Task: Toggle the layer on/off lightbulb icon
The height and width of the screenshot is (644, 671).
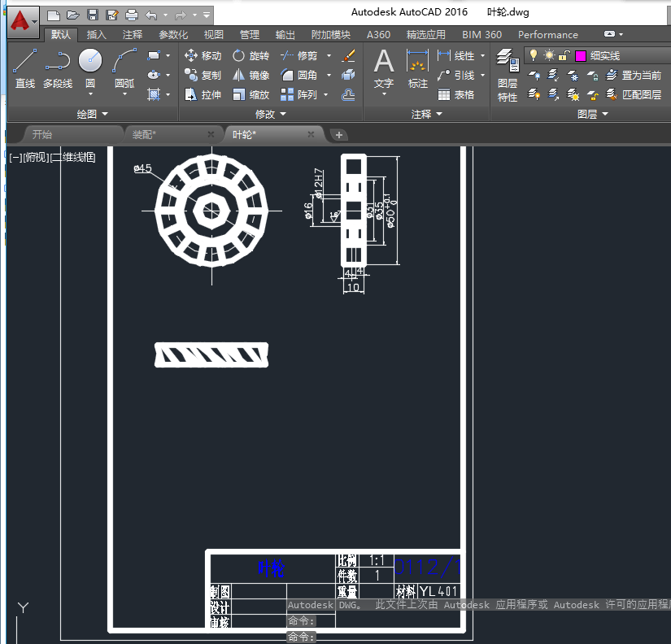Action: click(x=534, y=55)
